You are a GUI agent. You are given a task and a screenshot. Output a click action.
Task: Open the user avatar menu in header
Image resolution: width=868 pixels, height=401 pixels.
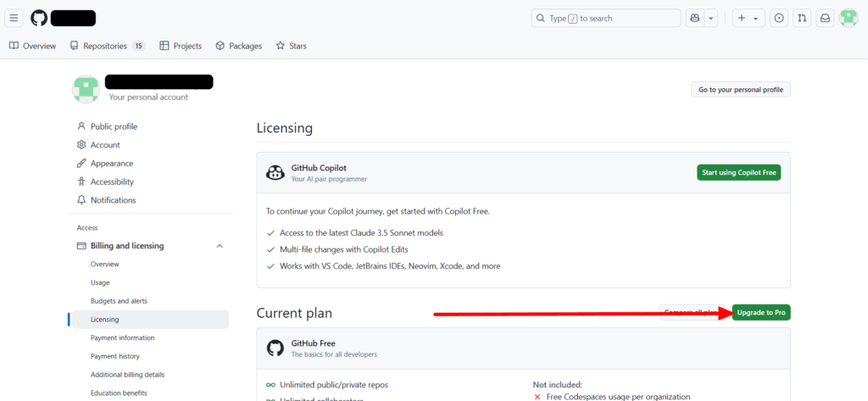click(x=848, y=19)
